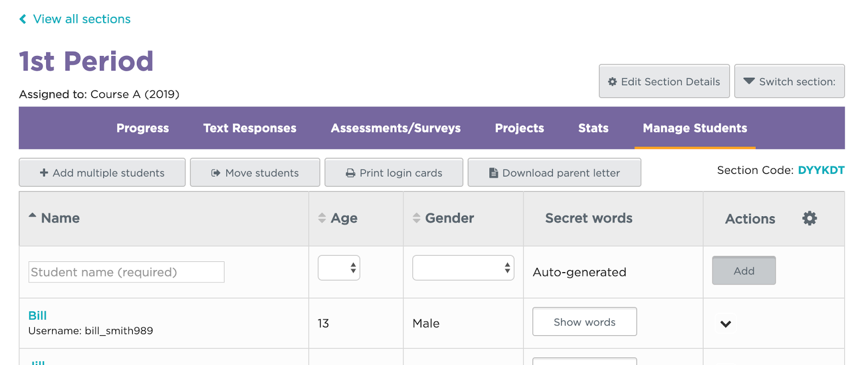Open Edit Section Details
Viewport: 868px width, 365px height.
664,81
